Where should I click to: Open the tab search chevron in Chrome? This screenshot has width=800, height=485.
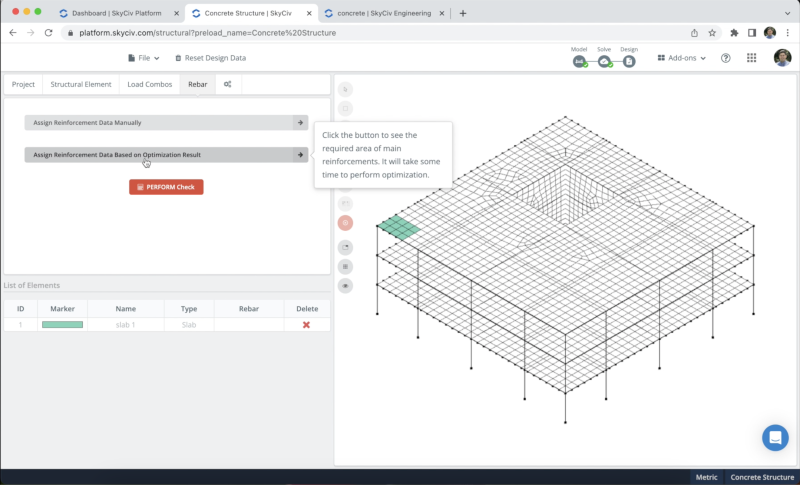coord(787,13)
